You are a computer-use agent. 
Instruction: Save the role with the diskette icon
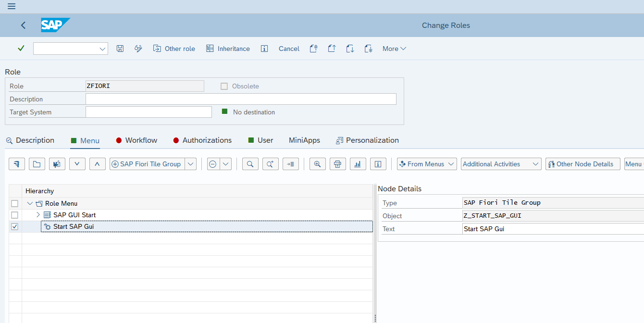point(120,49)
